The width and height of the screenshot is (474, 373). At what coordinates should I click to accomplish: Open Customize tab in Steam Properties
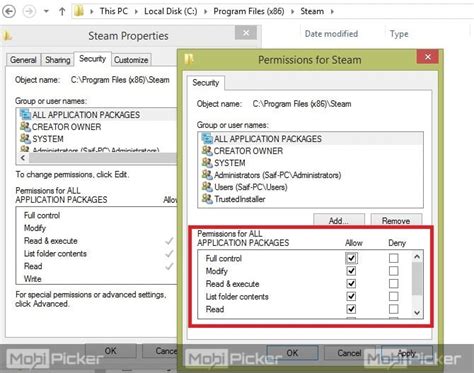coord(131,60)
